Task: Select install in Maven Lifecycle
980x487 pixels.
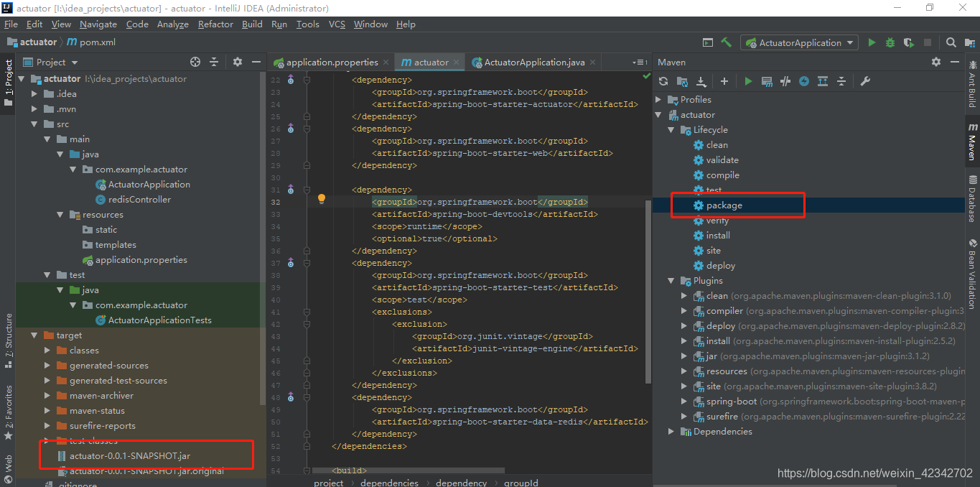Action: click(x=718, y=236)
